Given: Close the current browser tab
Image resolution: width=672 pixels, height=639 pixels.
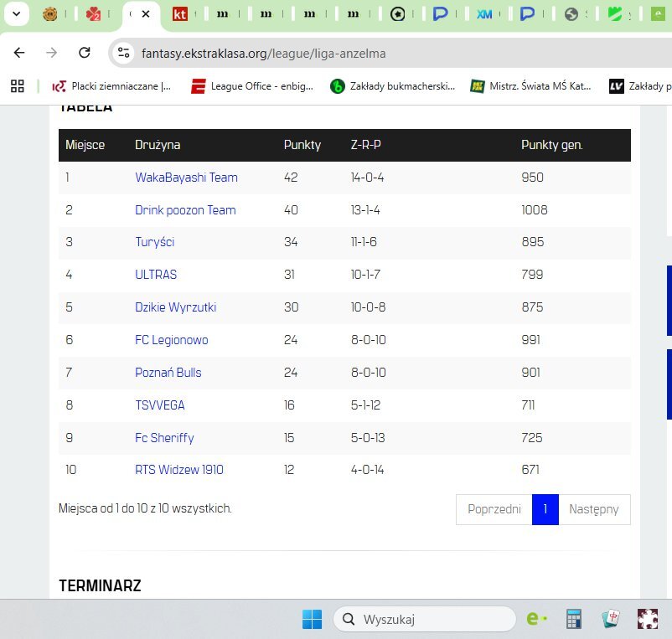Looking at the screenshot, I should click(146, 14).
